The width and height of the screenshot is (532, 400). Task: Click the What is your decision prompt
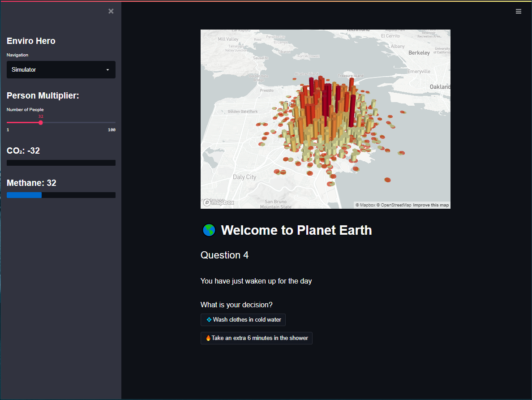point(236,305)
